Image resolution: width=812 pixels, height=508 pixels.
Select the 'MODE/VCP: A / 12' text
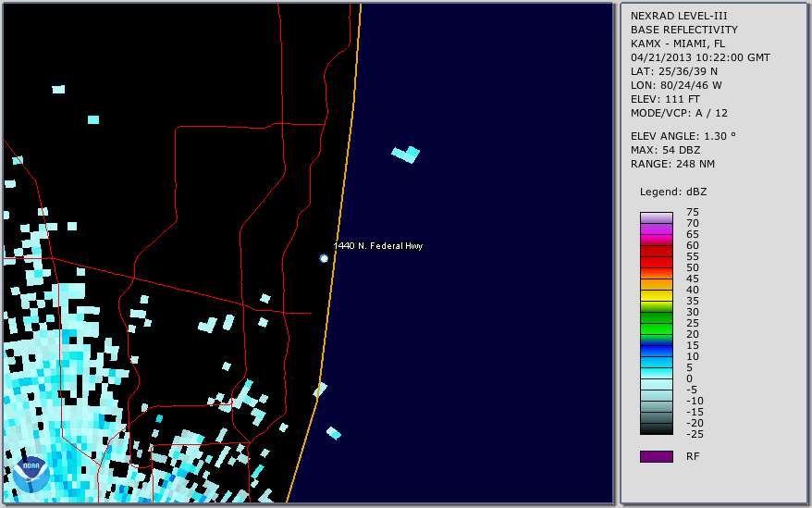point(679,113)
